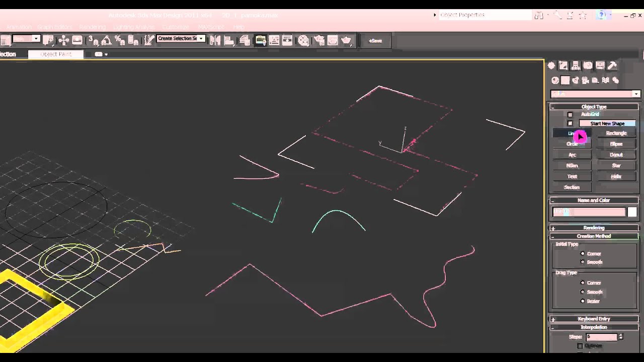Expand the Rendering rollout
The height and width of the screenshot is (362, 644).
594,228
